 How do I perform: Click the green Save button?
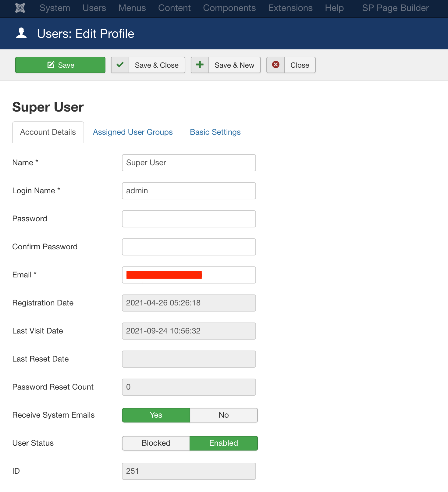pyautogui.click(x=60, y=65)
